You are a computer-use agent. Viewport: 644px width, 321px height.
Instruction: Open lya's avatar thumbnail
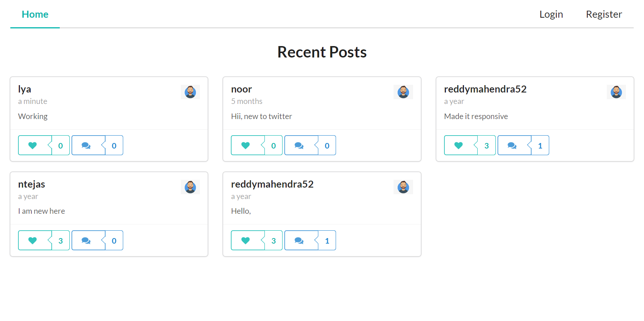190,92
